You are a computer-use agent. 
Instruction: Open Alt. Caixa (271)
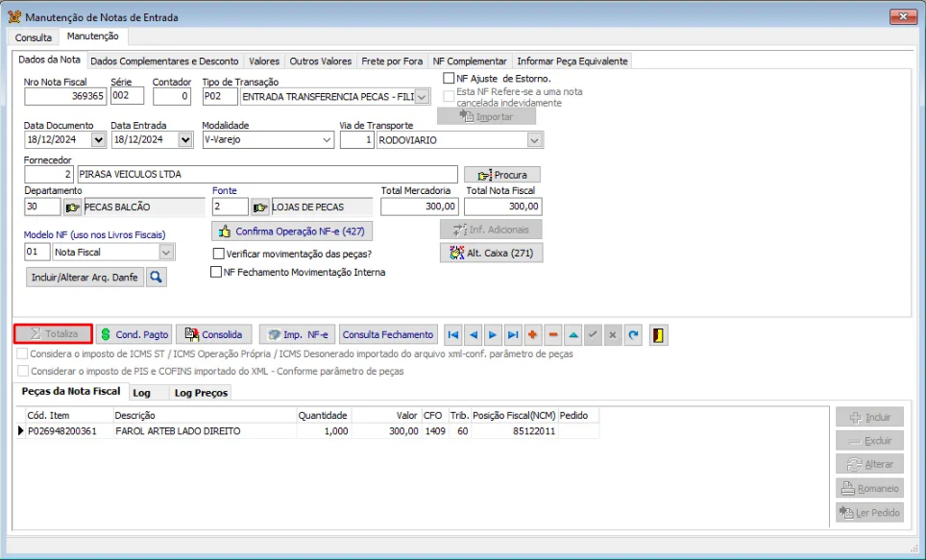click(492, 253)
